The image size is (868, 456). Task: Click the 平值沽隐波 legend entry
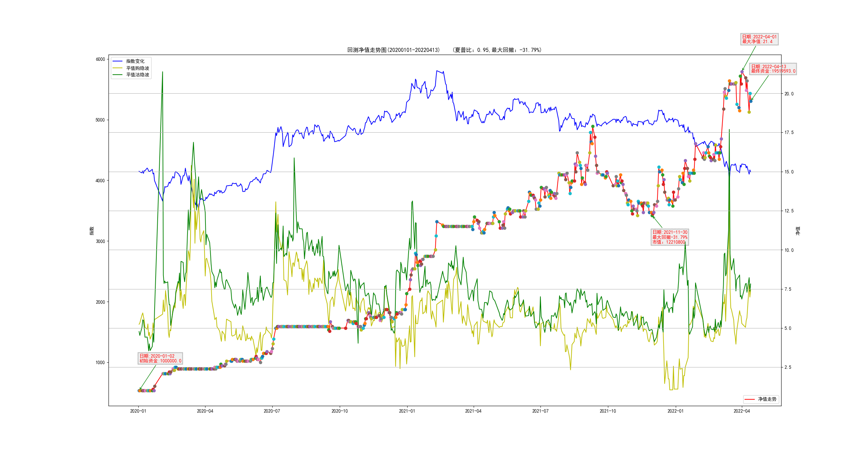137,75
